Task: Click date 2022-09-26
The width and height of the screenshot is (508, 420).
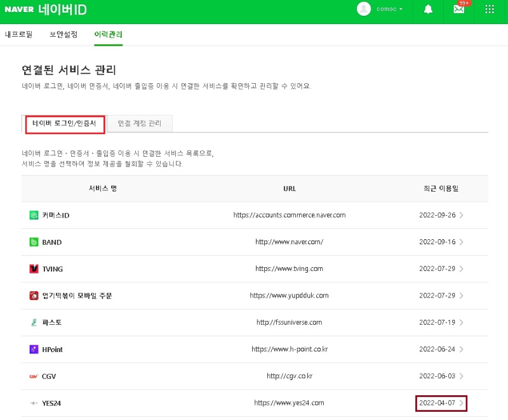Action: 438,215
